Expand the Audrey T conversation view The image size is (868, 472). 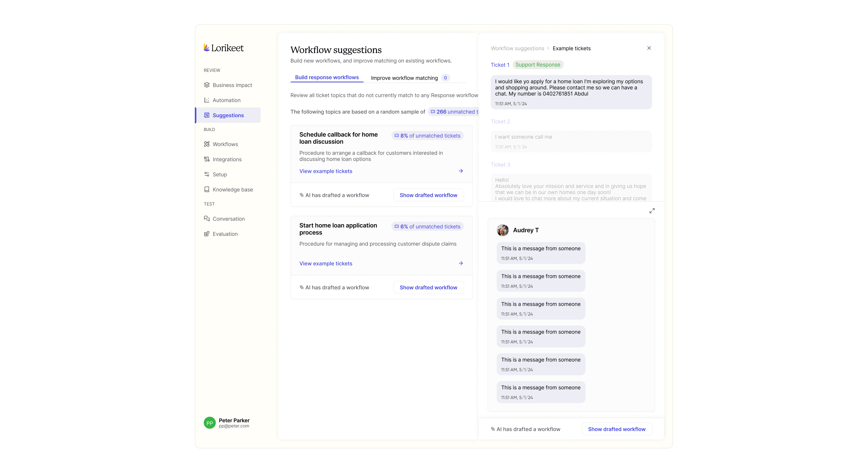[x=652, y=211]
